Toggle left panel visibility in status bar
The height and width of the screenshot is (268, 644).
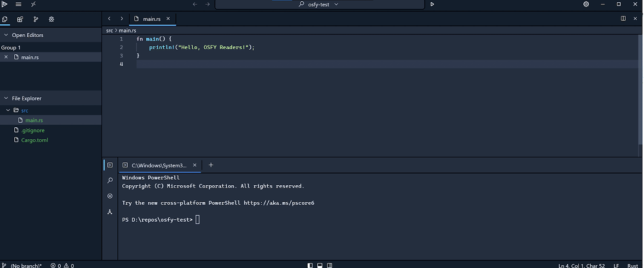click(x=310, y=265)
